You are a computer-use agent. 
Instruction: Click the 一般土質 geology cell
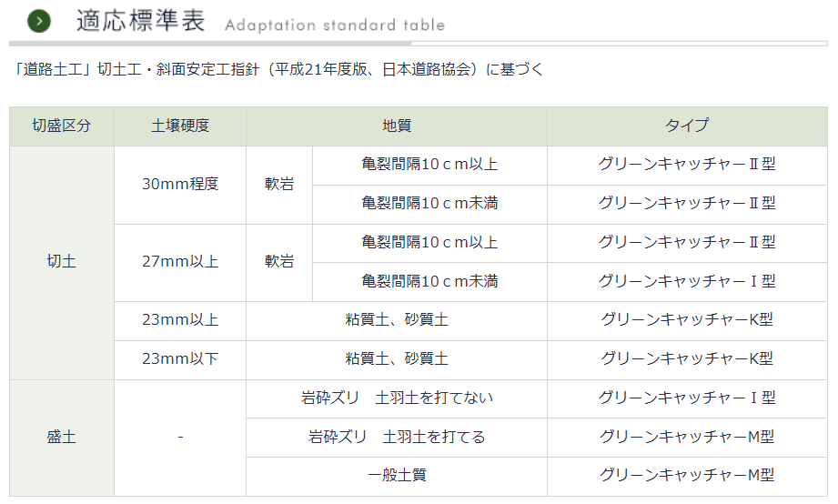pos(397,476)
